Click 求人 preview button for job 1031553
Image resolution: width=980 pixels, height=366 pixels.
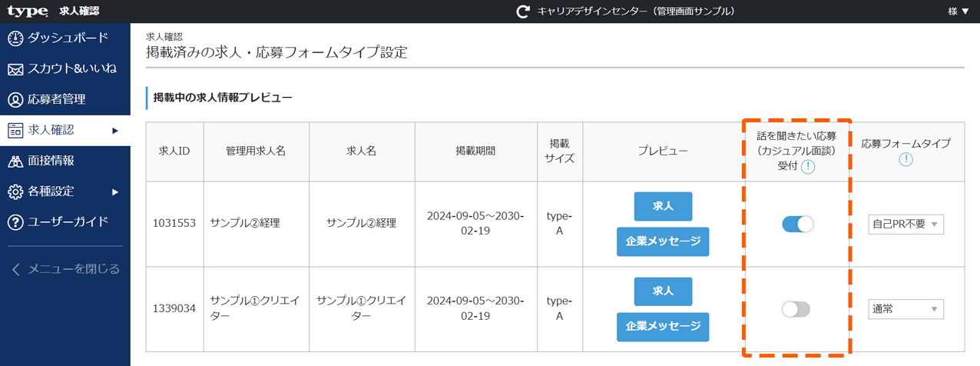(663, 206)
